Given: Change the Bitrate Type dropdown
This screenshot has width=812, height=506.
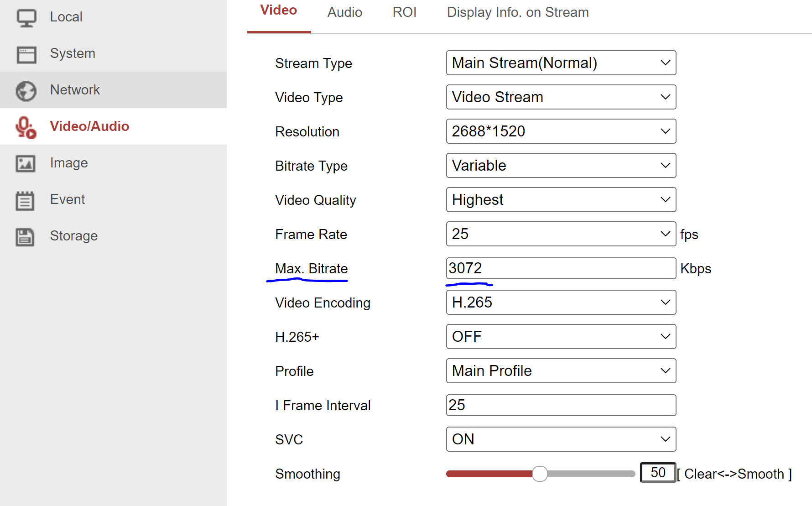Looking at the screenshot, I should coord(561,166).
